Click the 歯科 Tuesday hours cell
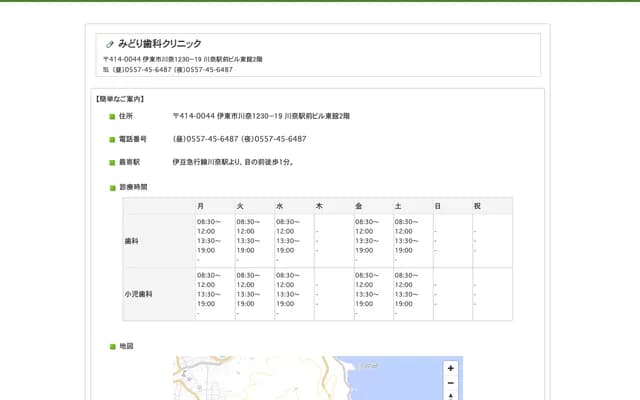Viewport: 640px width, 400px height. click(255, 241)
